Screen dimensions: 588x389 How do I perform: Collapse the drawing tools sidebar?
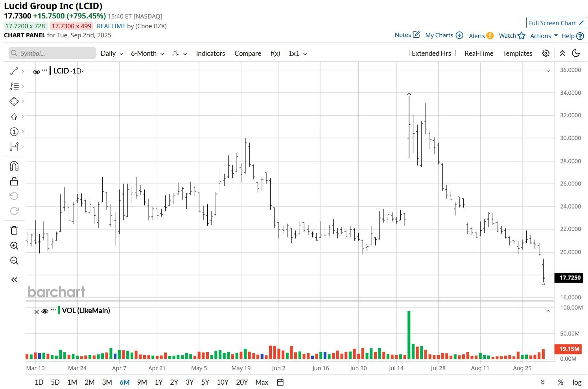(14, 280)
